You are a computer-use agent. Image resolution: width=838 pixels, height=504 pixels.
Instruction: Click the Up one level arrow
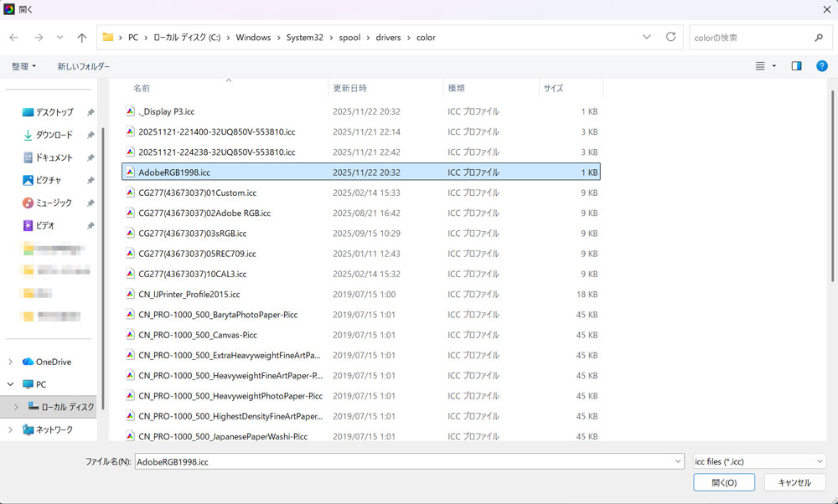81,38
